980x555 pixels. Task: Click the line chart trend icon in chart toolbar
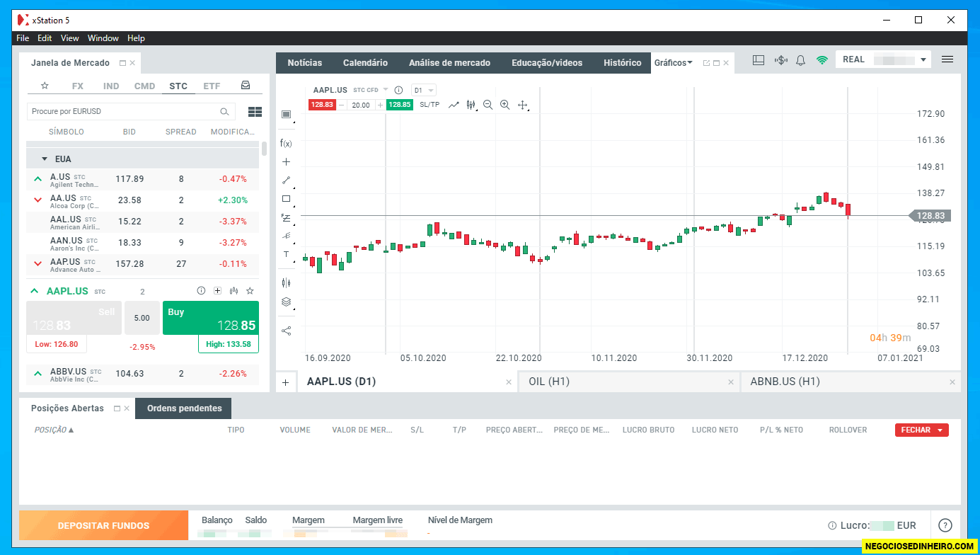454,105
